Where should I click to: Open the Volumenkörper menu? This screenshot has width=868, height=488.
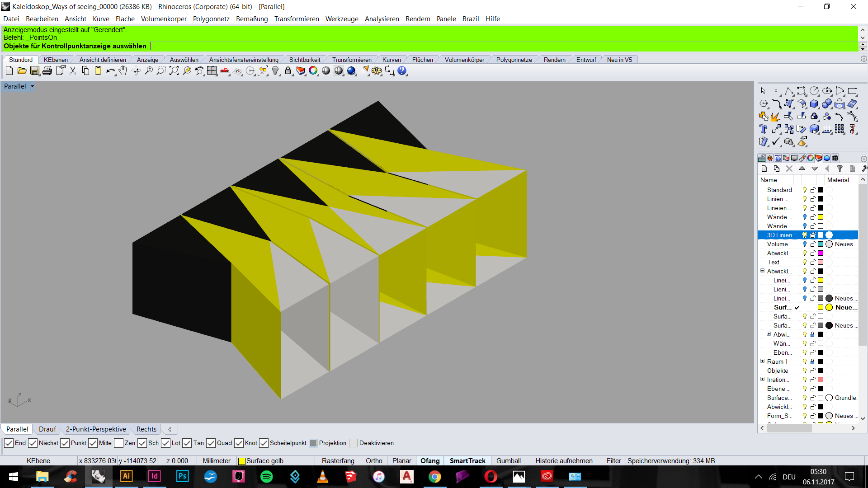pos(164,19)
